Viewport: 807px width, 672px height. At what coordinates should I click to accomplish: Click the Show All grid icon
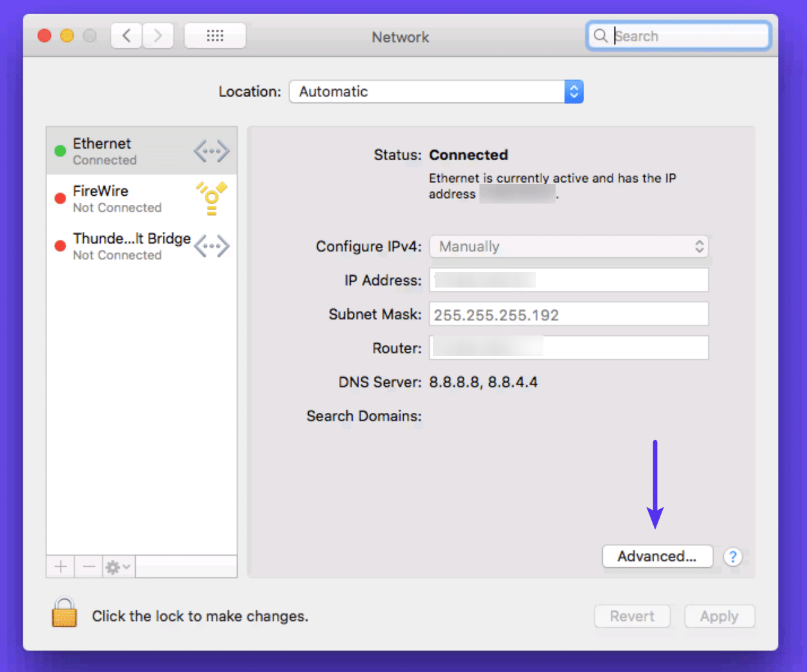pyautogui.click(x=215, y=36)
